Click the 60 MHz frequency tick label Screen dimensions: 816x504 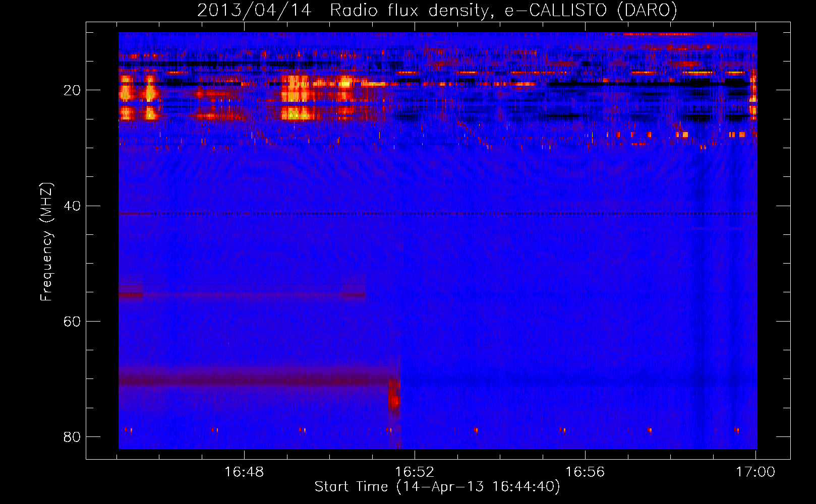click(x=72, y=322)
